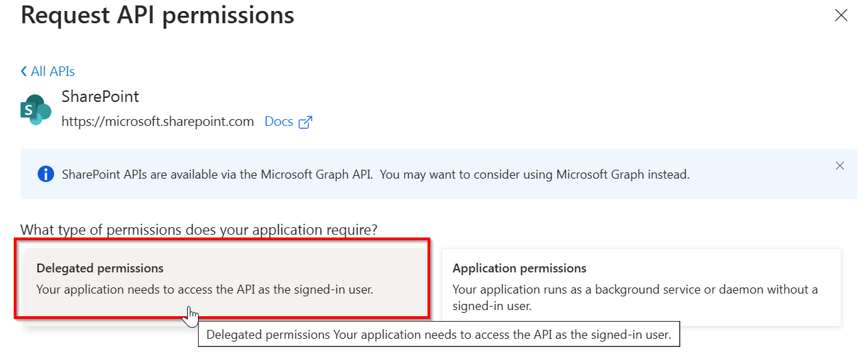
Task: Click the external link icon beside Docs
Action: coord(306,123)
